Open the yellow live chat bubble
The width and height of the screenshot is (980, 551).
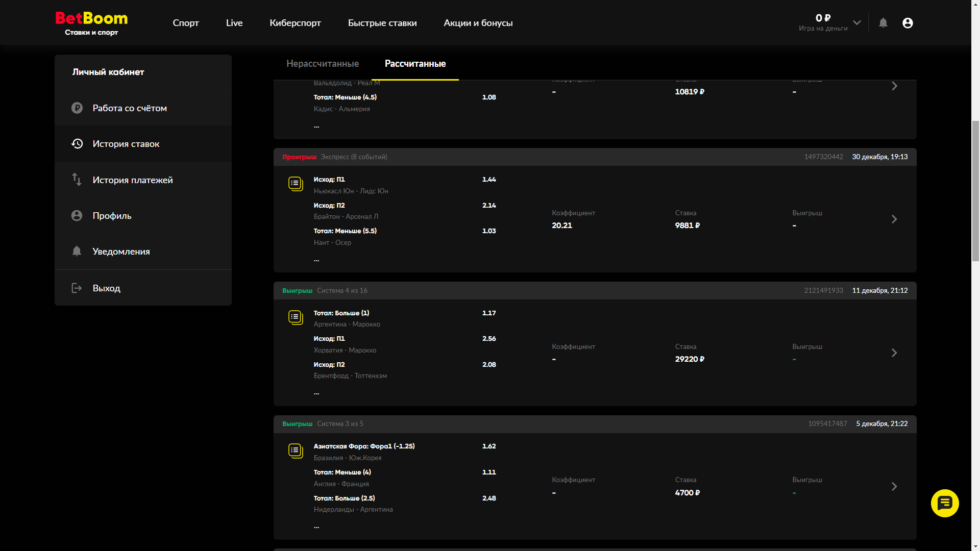pos(945,503)
